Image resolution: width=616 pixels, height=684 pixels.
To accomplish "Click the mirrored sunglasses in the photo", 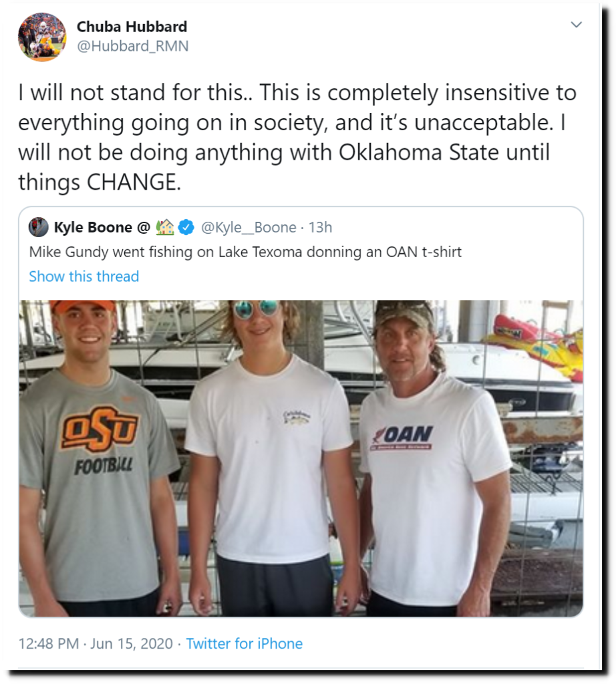I will (257, 308).
